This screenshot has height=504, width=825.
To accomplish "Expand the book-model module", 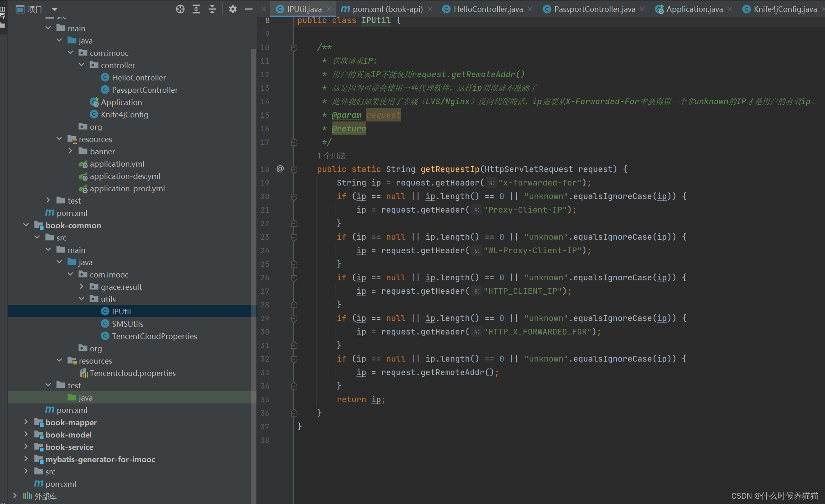I will tap(26, 434).
